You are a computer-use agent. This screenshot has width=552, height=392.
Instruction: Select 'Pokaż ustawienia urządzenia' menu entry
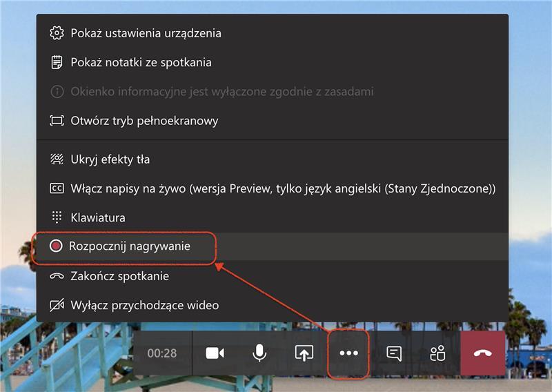[x=146, y=33]
